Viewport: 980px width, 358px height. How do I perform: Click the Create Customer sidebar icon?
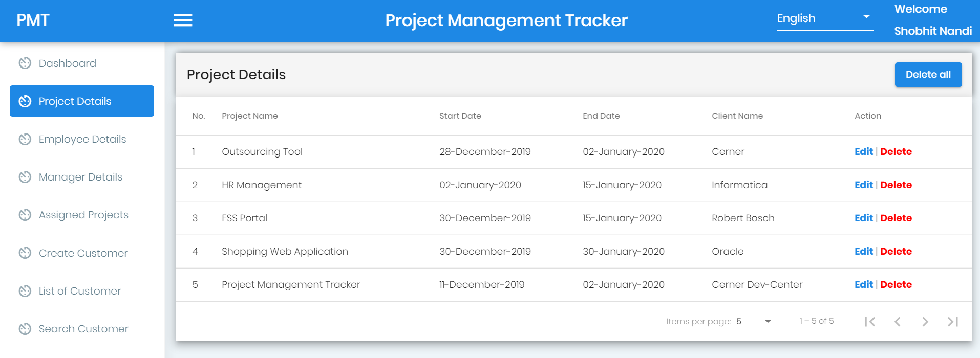(x=24, y=253)
